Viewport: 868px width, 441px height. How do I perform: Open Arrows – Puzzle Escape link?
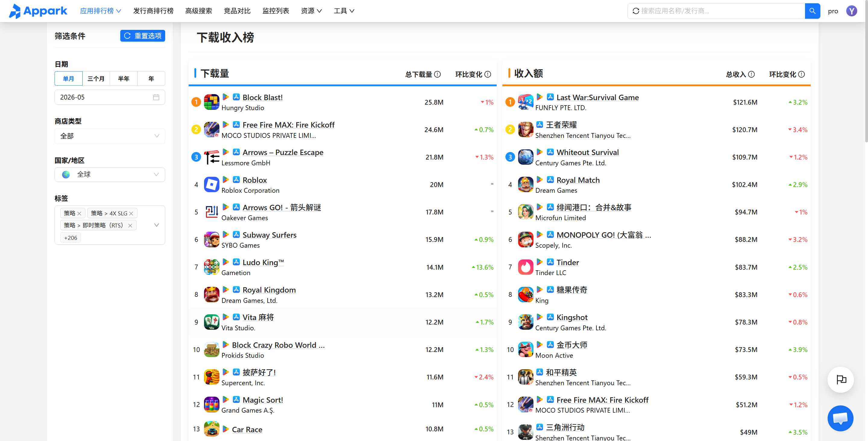283,152
